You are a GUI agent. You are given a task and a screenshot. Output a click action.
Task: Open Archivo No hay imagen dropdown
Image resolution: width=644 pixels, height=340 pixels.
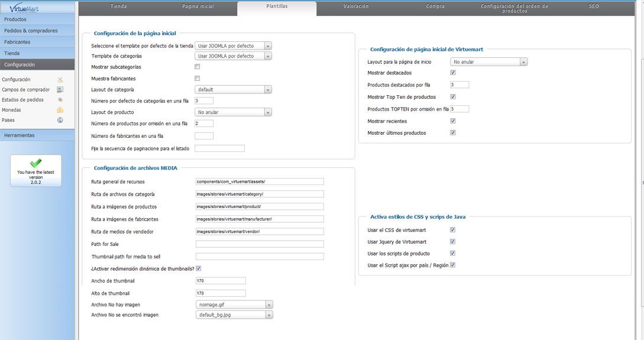tap(234, 305)
